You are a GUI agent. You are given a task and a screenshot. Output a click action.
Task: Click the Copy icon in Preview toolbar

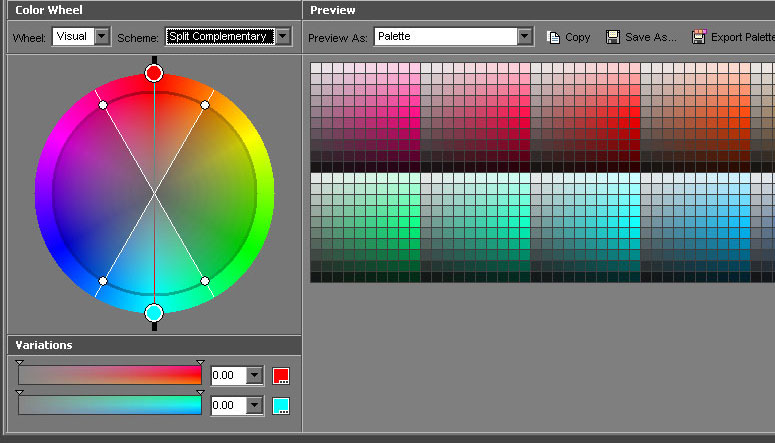554,37
